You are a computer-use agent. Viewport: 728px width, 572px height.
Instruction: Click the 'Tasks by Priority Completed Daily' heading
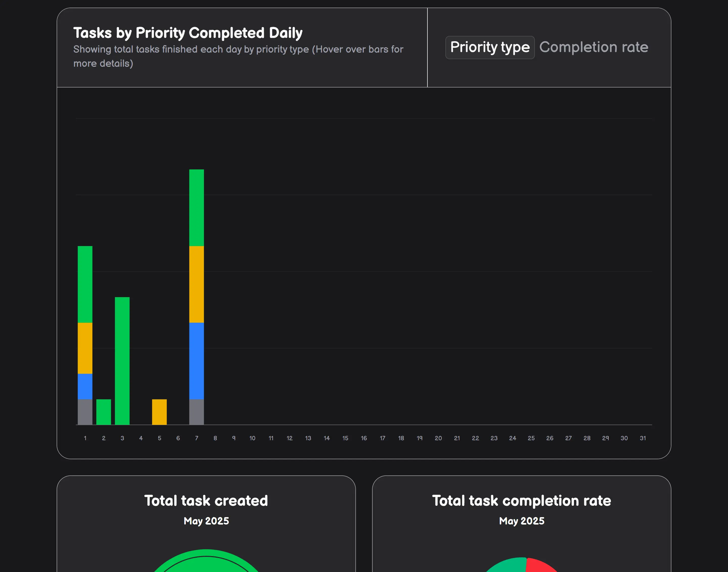pyautogui.click(x=188, y=33)
